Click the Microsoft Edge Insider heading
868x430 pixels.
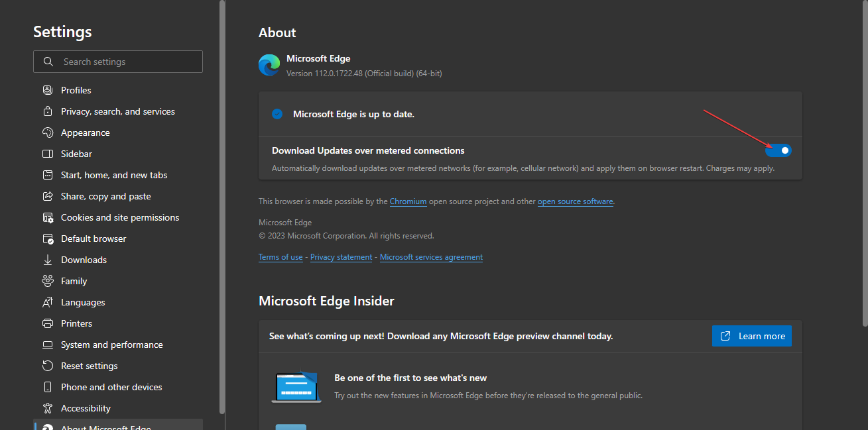click(x=326, y=301)
